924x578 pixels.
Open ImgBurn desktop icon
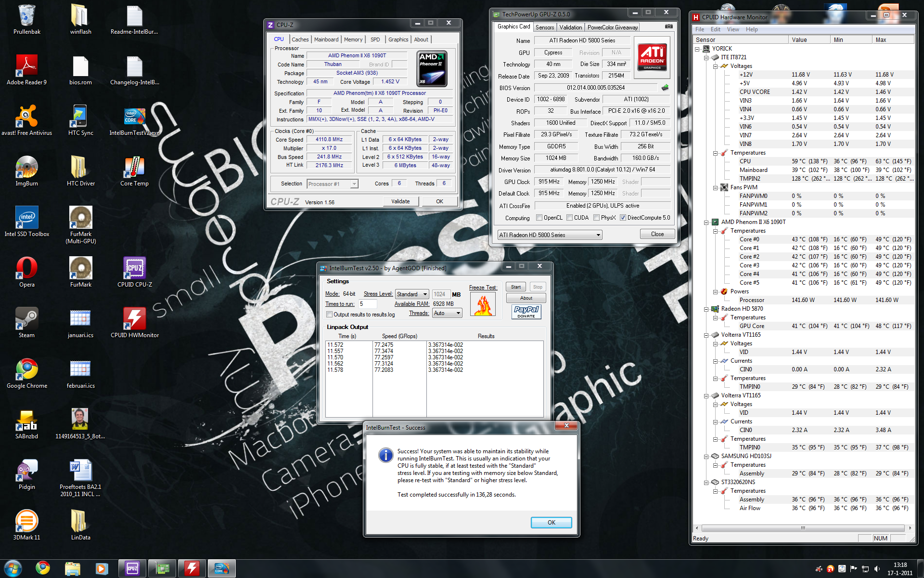click(26, 171)
